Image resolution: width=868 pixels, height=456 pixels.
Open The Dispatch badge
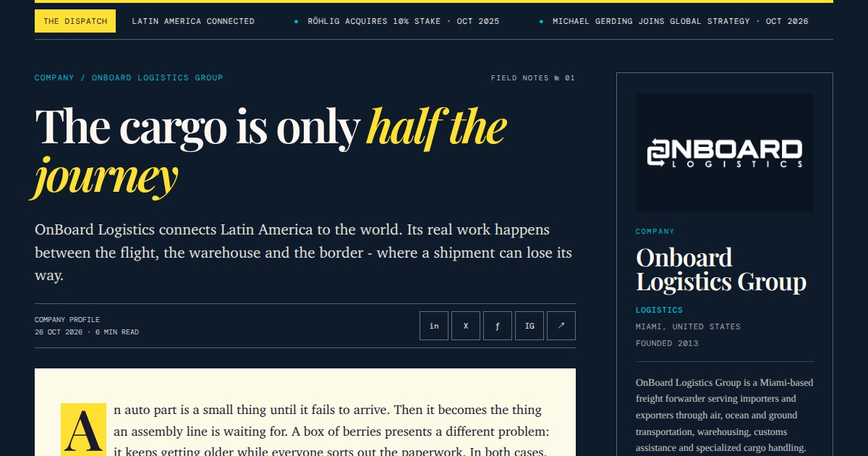[75, 21]
